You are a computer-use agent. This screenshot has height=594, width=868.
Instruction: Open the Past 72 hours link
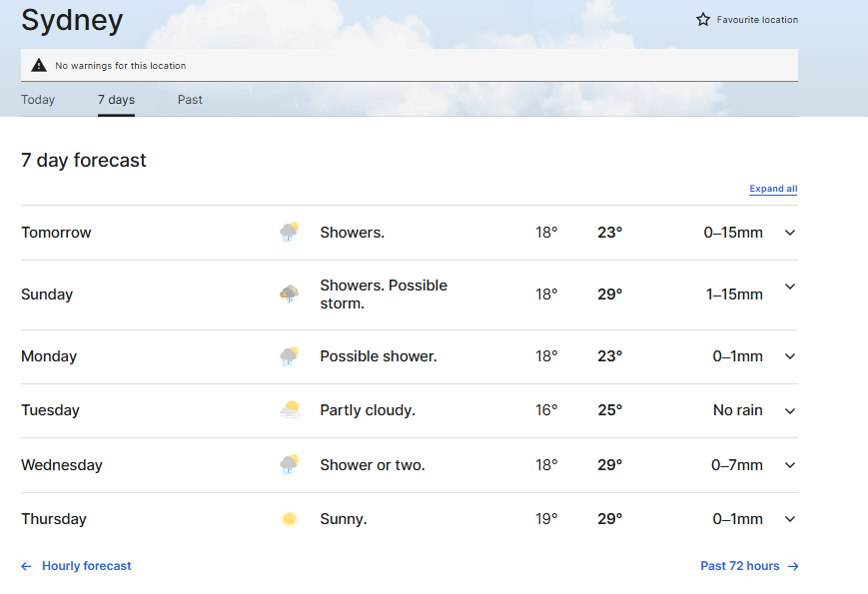(x=740, y=566)
